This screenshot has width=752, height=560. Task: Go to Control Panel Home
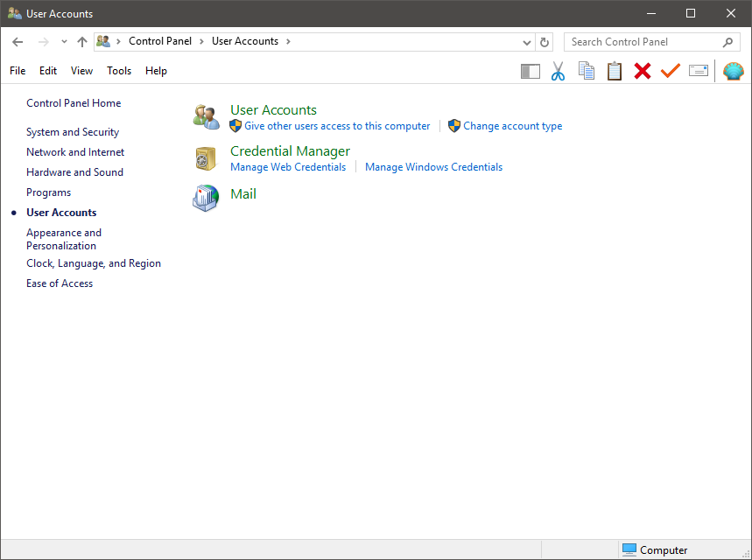74,103
